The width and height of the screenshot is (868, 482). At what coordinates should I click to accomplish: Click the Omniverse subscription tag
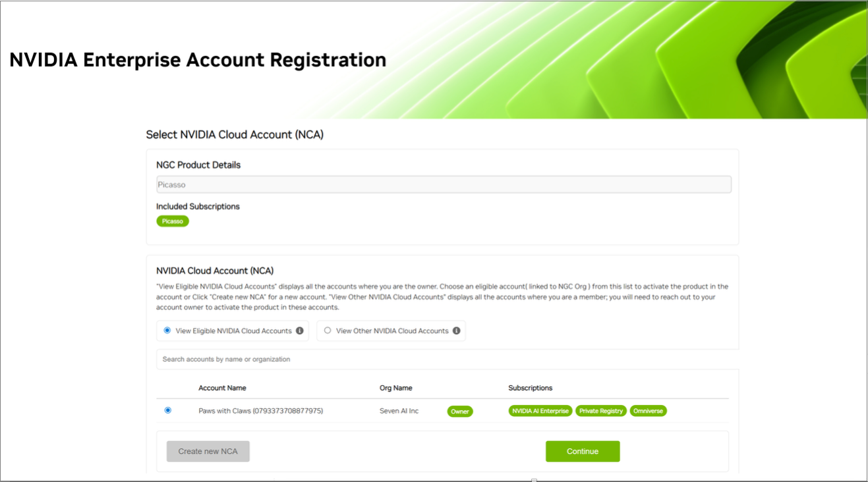(x=649, y=411)
